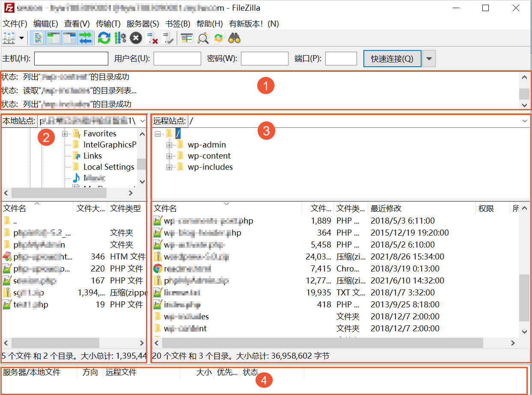Open the 书签(B) menu
This screenshot has width=532, height=395.
click(178, 24)
